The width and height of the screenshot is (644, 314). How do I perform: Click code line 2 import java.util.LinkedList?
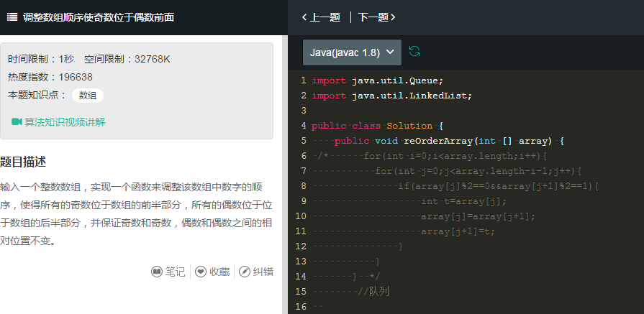[x=392, y=96]
